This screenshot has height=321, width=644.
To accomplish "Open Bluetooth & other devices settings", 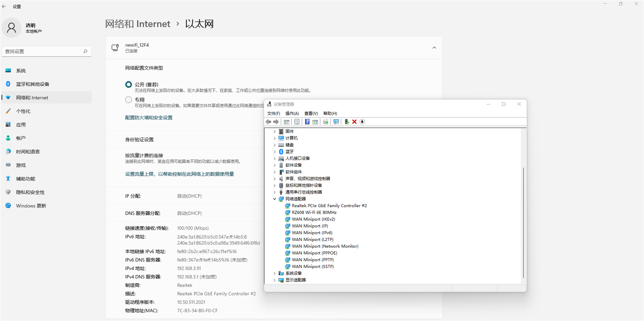I will pyautogui.click(x=47, y=84).
